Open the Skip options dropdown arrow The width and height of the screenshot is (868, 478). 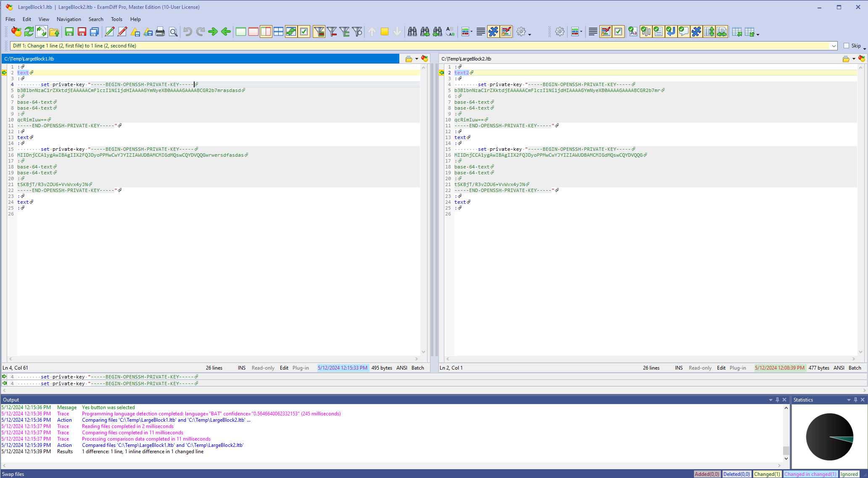tap(864, 48)
